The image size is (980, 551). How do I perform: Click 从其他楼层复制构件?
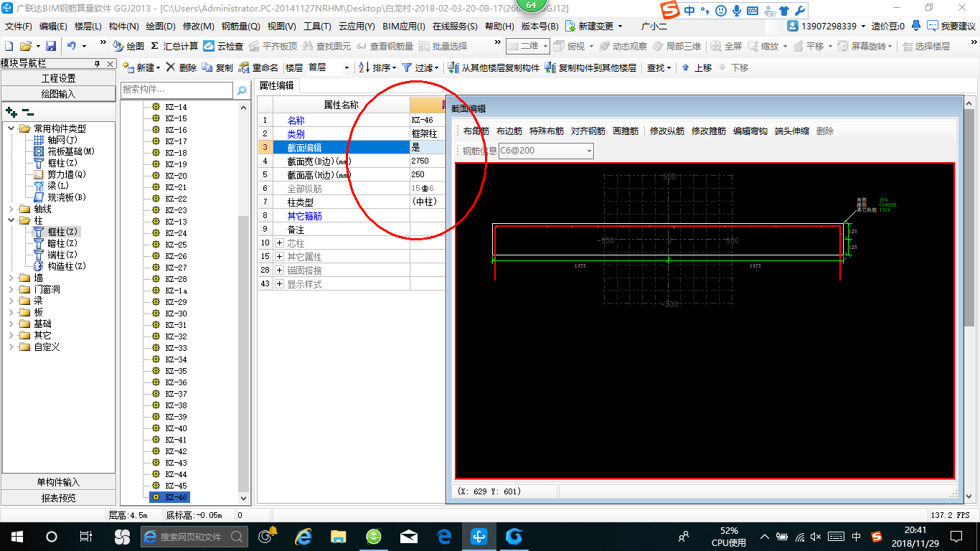coord(494,67)
